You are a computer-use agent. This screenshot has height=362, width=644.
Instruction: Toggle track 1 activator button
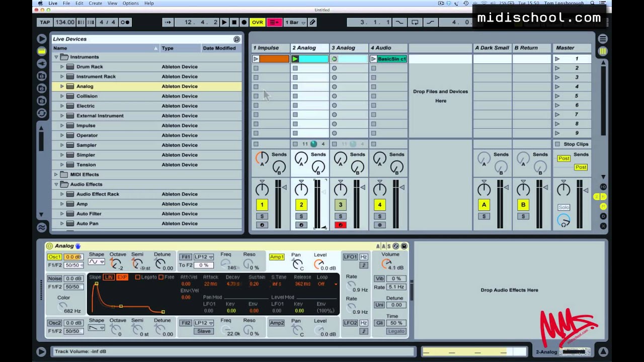tap(262, 205)
